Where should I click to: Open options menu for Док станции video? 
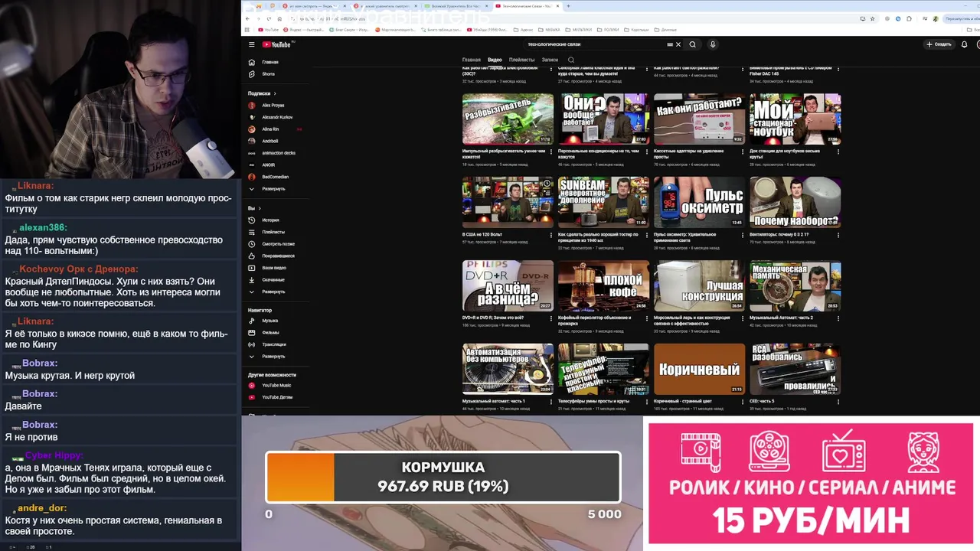[x=838, y=152]
